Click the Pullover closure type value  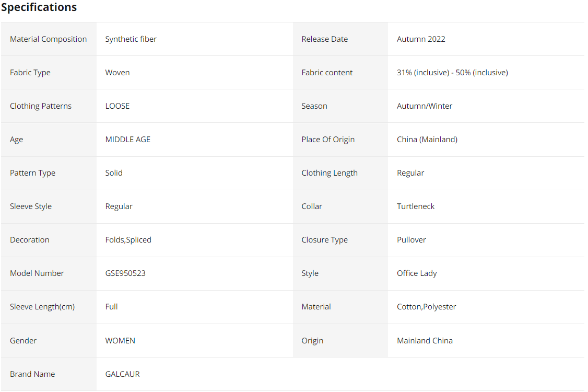pos(411,240)
